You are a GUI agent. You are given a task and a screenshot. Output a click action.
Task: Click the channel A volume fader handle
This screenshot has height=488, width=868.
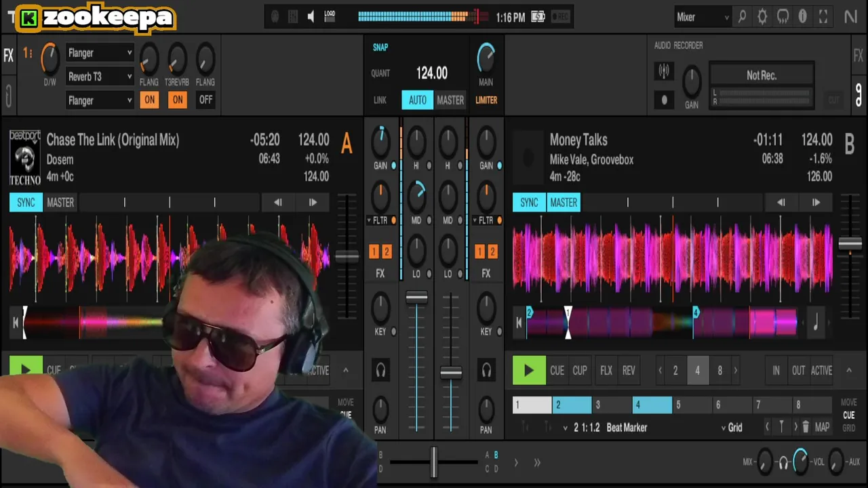[x=416, y=298]
